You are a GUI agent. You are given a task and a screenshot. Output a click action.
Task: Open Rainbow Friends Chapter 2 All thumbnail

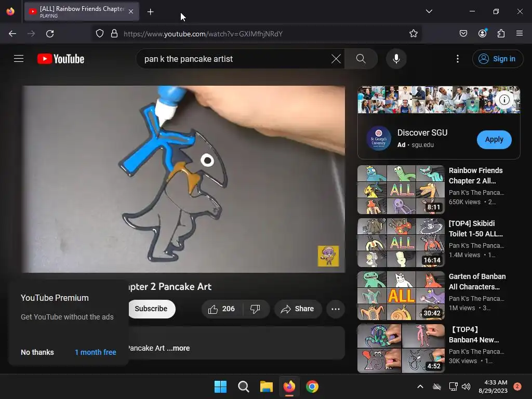point(401,189)
